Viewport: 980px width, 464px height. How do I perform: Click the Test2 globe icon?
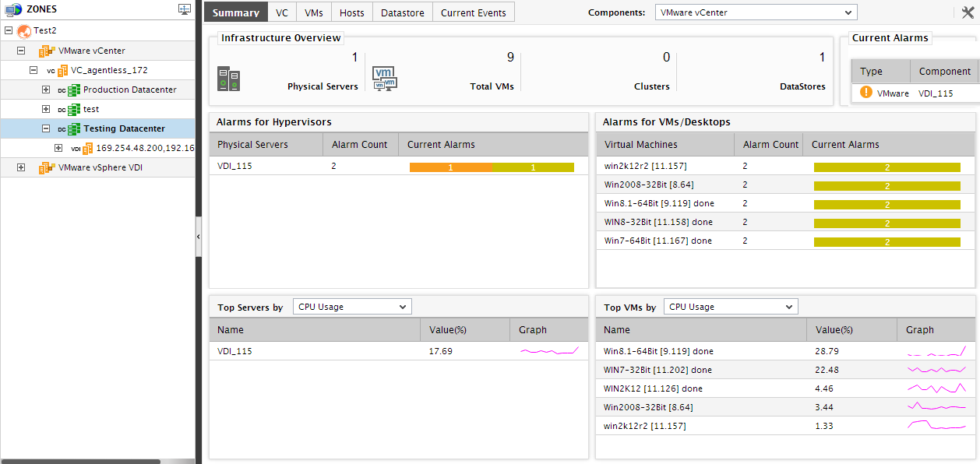click(24, 31)
